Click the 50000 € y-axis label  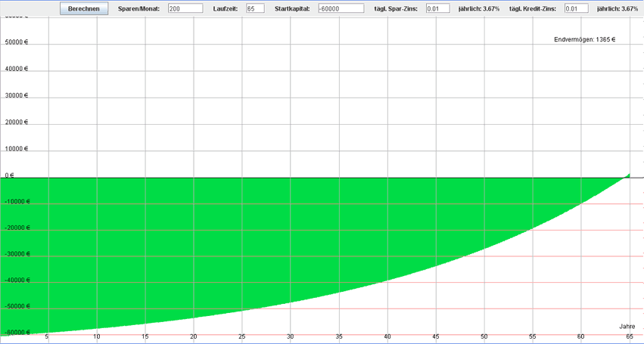click(x=16, y=42)
